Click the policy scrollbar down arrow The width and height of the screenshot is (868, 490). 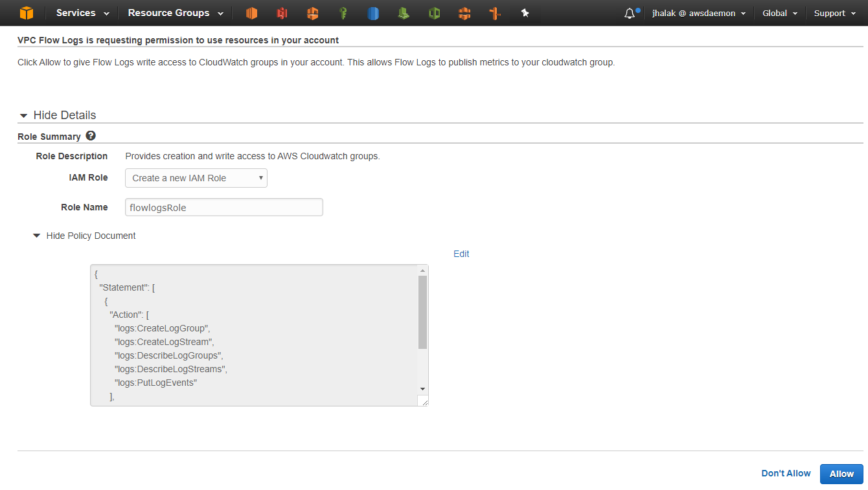pos(423,388)
